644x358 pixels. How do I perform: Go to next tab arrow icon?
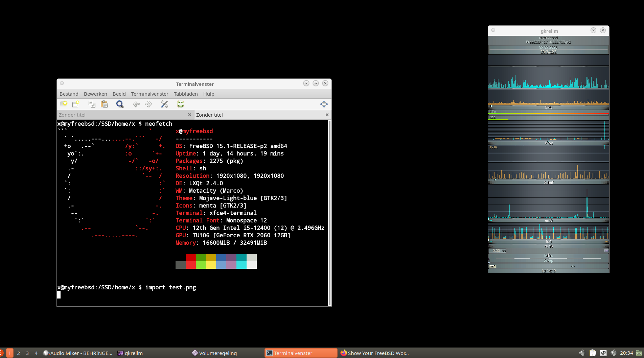(148, 104)
